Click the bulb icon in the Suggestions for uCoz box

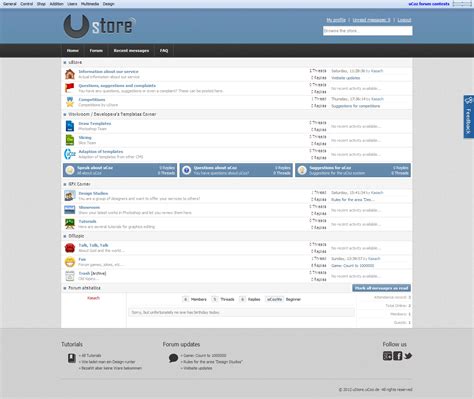point(302,170)
